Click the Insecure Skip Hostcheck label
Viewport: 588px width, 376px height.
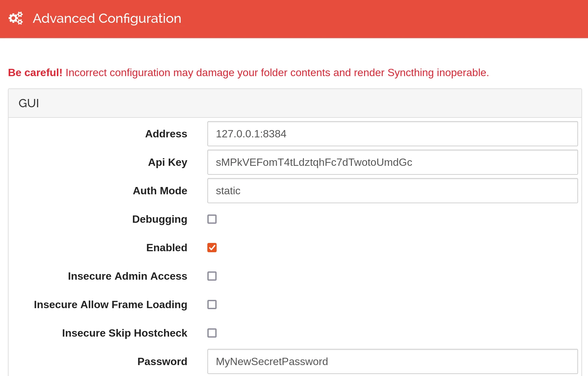(x=124, y=333)
